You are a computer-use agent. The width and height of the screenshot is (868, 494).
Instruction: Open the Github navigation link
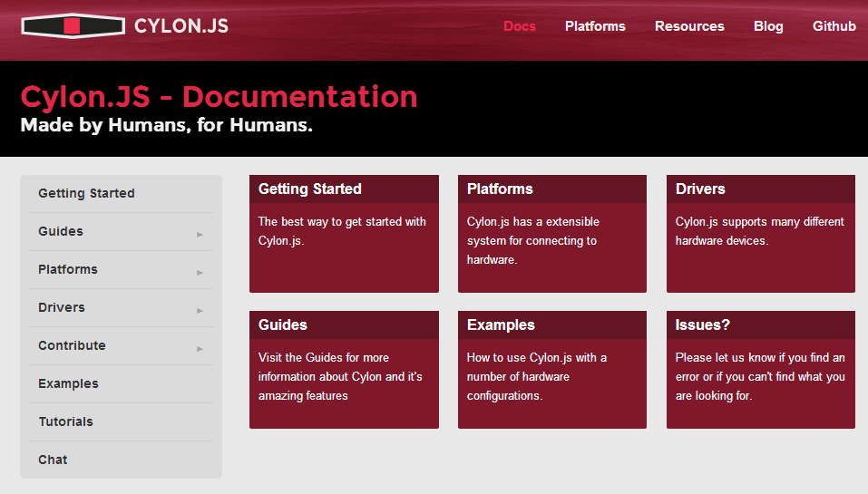[x=834, y=26]
